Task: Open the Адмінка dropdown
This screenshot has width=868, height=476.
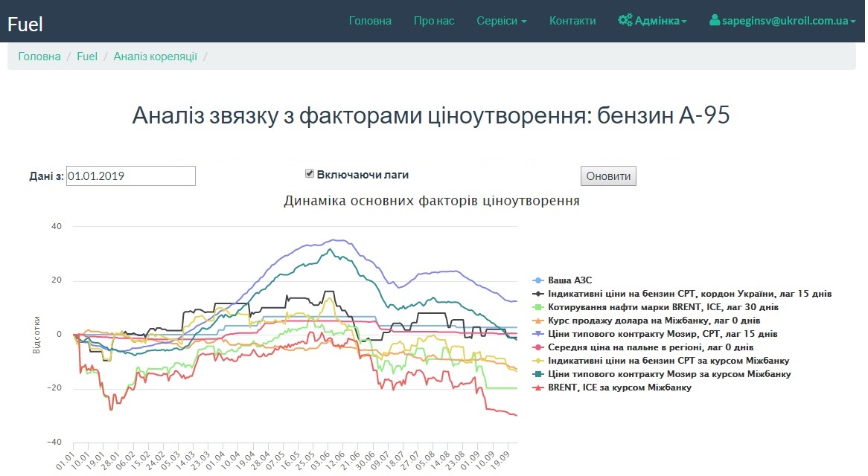Action: [652, 21]
